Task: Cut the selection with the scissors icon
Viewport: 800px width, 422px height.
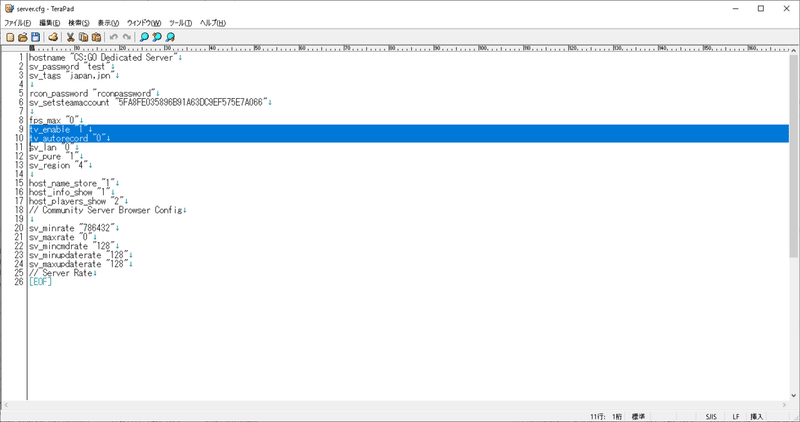Action: [70, 37]
